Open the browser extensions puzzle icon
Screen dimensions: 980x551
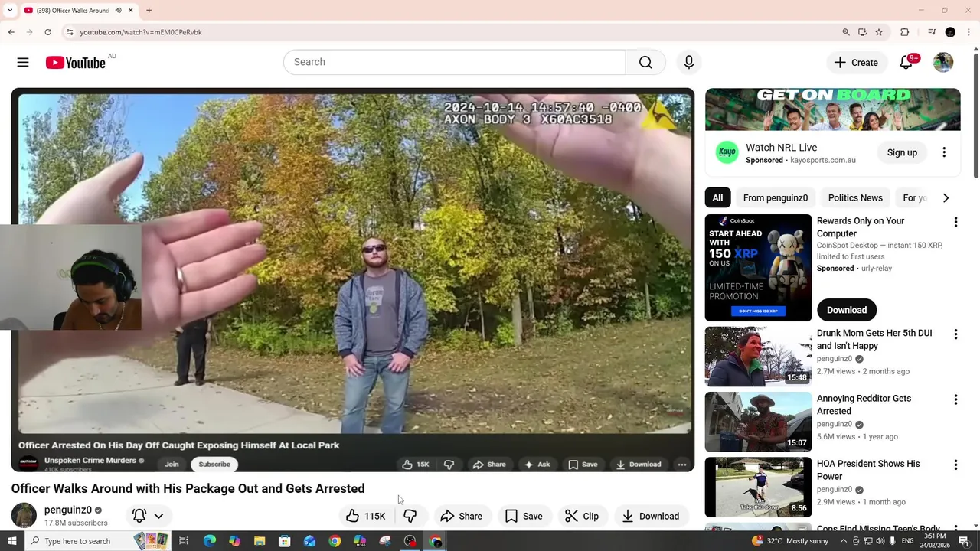point(904,32)
